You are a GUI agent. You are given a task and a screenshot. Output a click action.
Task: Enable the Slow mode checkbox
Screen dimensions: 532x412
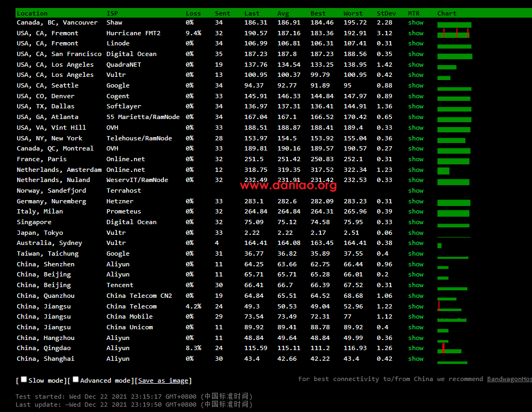(24, 379)
